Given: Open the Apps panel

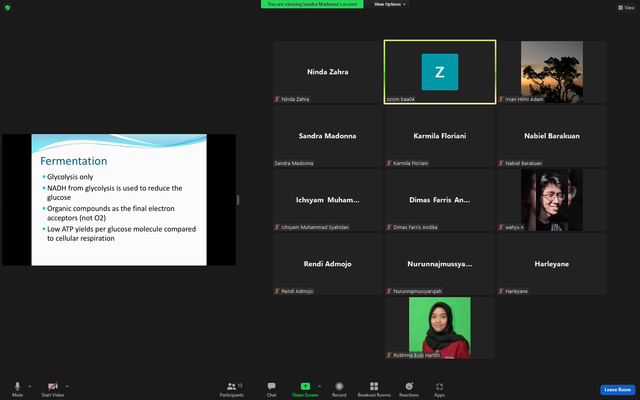Looking at the screenshot, I should [x=439, y=389].
